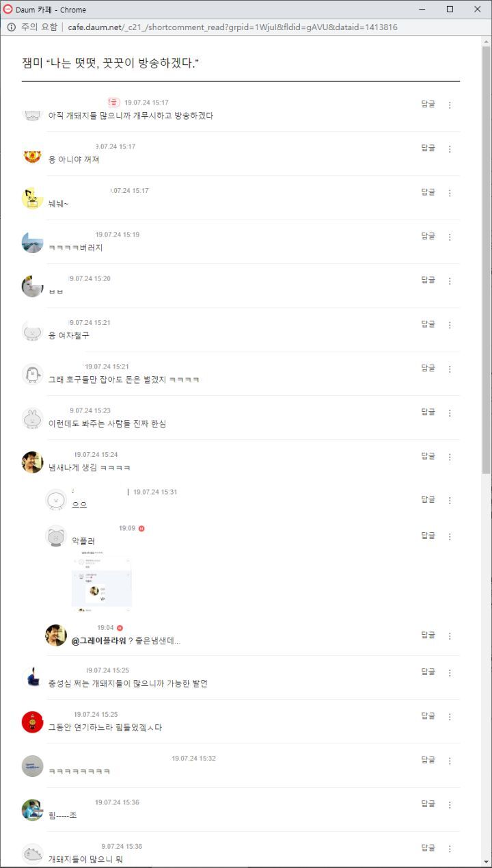Click 답글 for the '응 여자철구' comment
Image resolution: width=492 pixels, height=868 pixels.
(x=428, y=324)
